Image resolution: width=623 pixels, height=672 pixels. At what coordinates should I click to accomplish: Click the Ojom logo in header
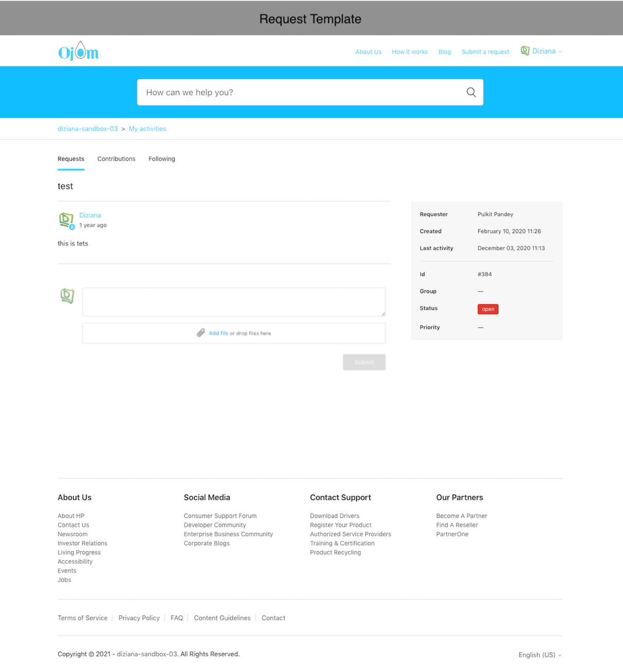(x=78, y=51)
